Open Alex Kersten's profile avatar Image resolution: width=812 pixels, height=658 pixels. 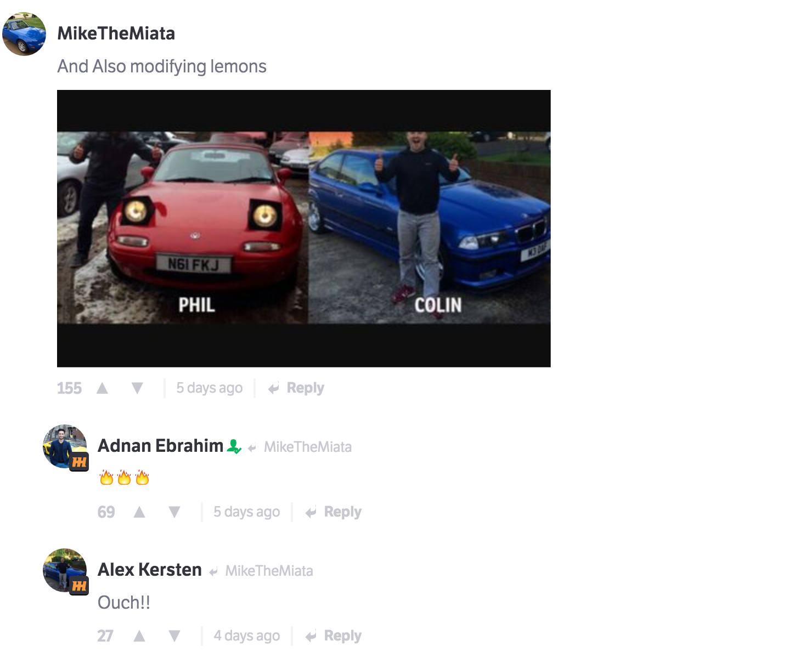click(65, 570)
